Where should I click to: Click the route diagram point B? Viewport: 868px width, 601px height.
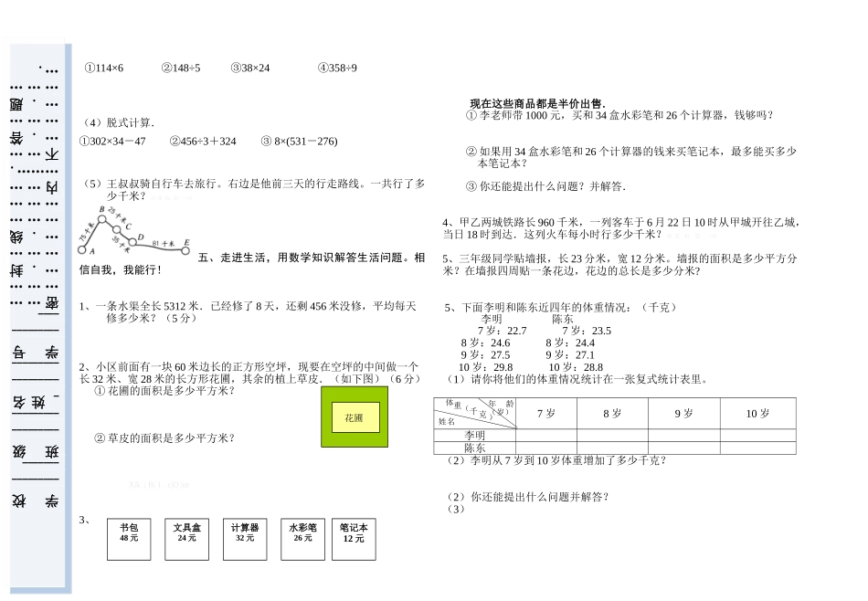click(101, 220)
